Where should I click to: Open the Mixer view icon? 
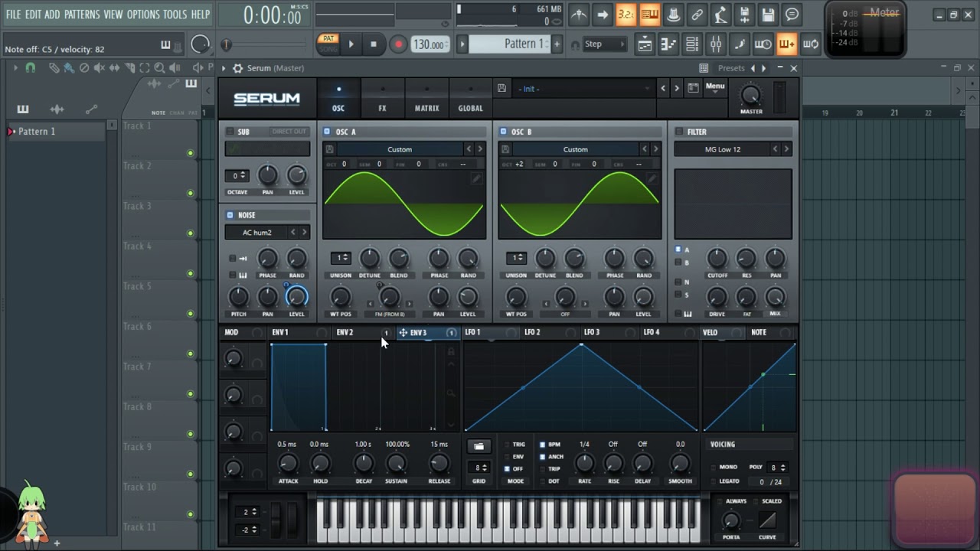716,44
